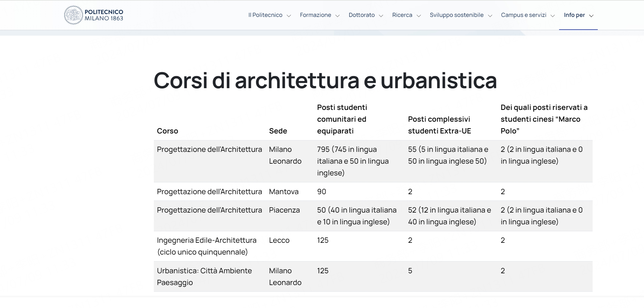
Task: Click the Corso column header
Action: (x=167, y=131)
